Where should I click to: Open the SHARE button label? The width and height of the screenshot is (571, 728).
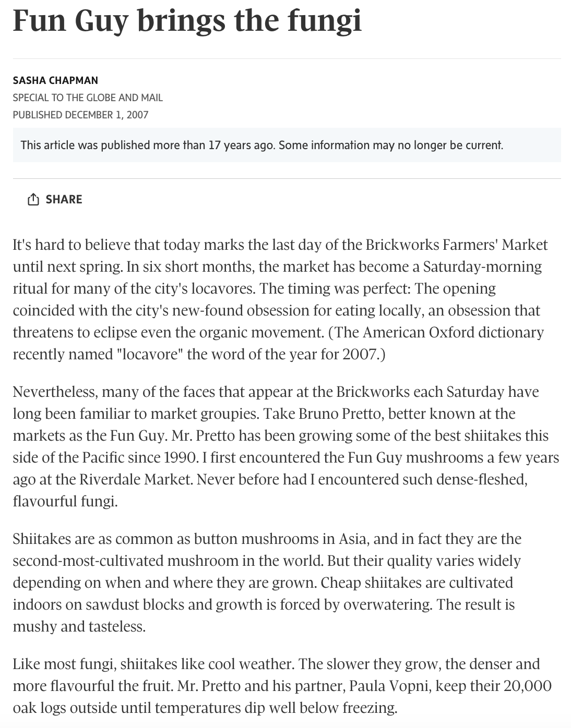[x=64, y=199]
